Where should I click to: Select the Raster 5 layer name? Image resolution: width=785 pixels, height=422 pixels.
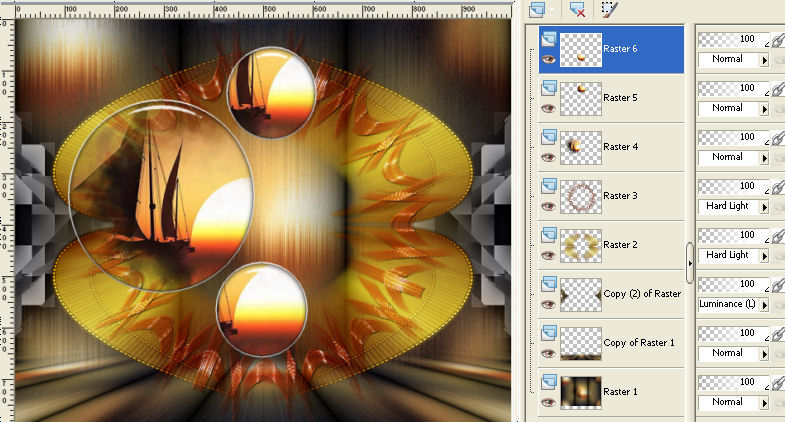click(620, 98)
